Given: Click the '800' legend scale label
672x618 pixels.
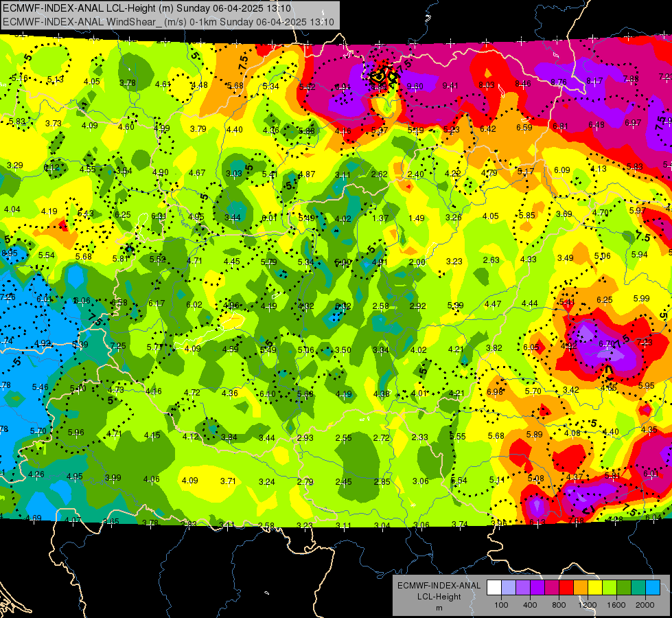Looking at the screenshot, I should [x=559, y=605].
